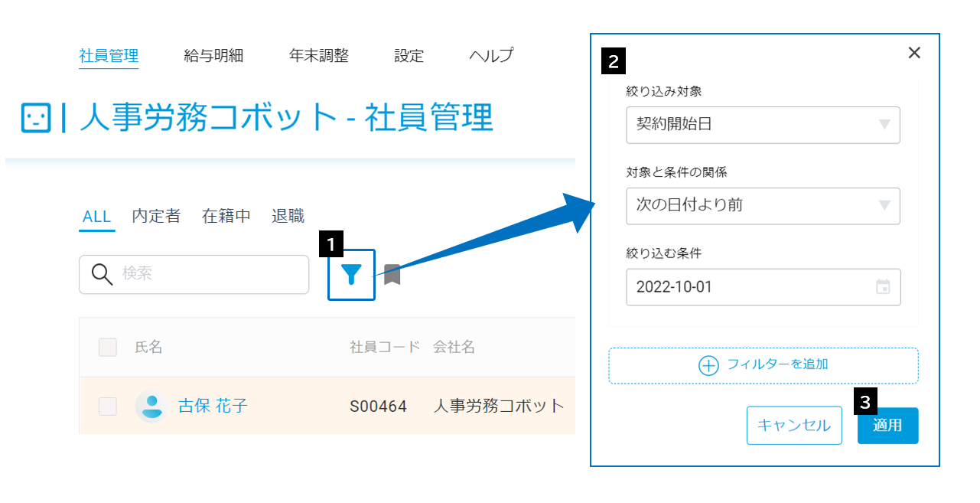This screenshot has height=503, width=980.
Task: Click the search magnifier icon
Action: pyautogui.click(x=102, y=273)
